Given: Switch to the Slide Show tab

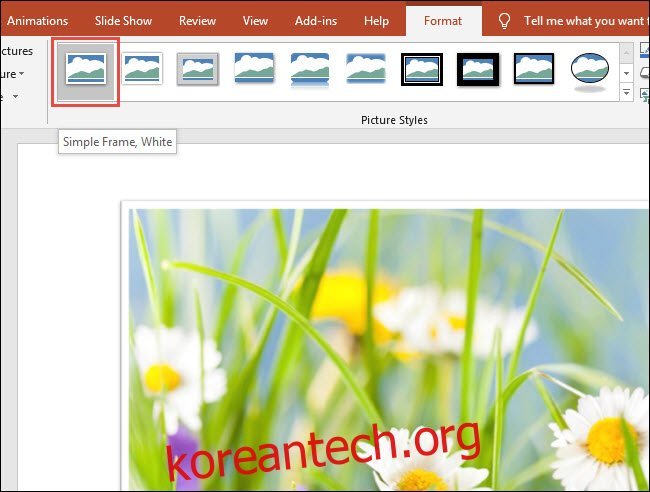Looking at the screenshot, I should [x=124, y=21].
